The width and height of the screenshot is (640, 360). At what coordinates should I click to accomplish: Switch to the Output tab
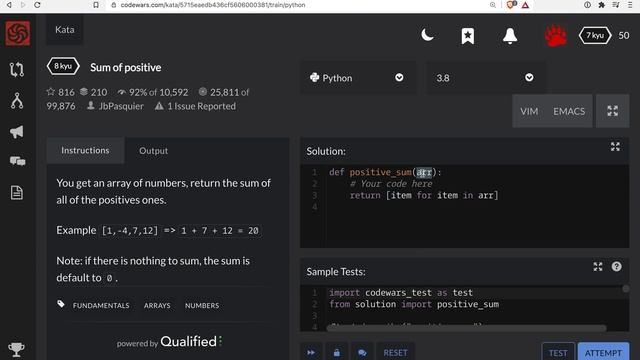pos(153,151)
